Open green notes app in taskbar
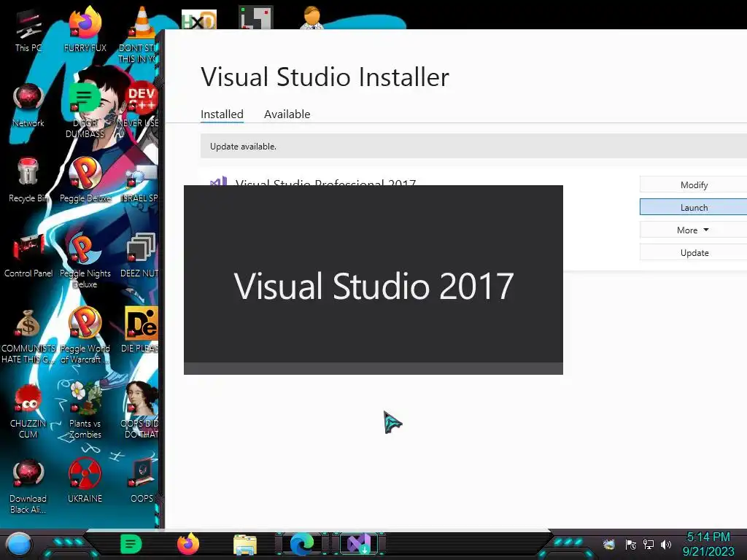The height and width of the screenshot is (560, 747). 131,544
